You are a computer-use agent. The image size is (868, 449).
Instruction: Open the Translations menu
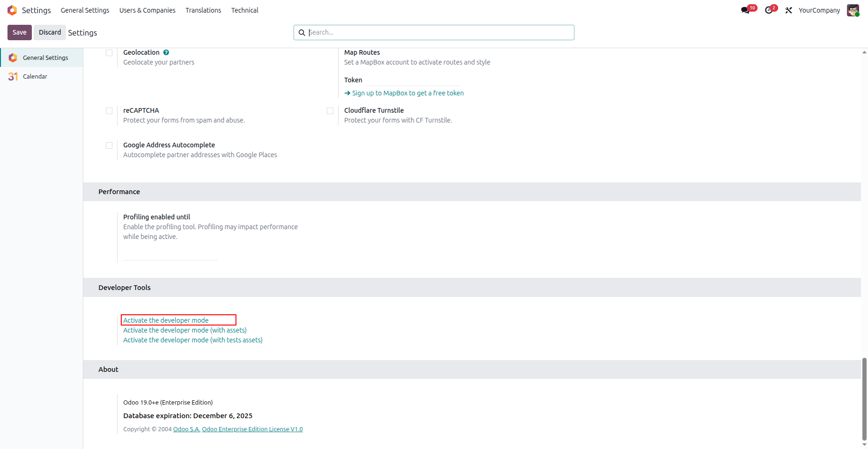point(203,10)
